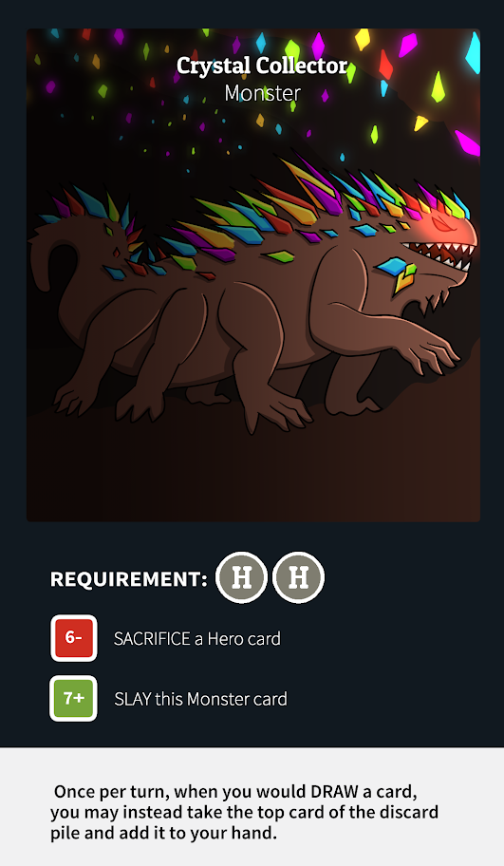This screenshot has width=504, height=866.
Task: Click the second H hero requirement icon
Action: click(299, 577)
